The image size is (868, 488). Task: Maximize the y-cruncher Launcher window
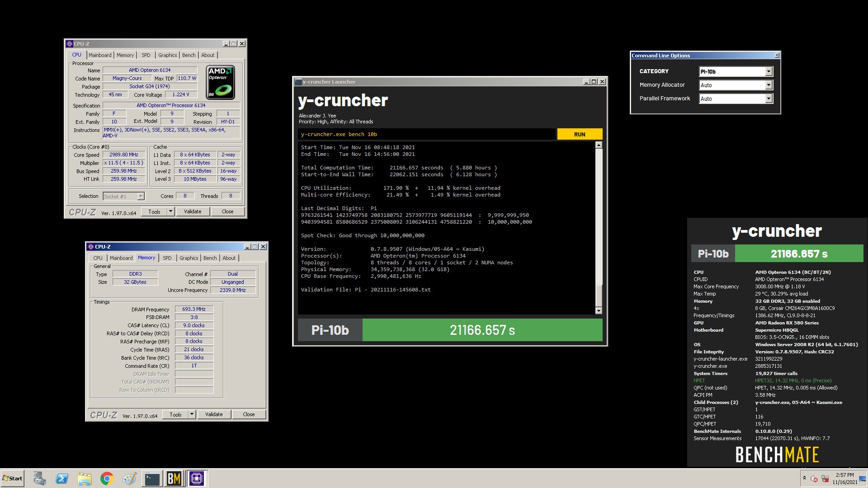point(594,82)
